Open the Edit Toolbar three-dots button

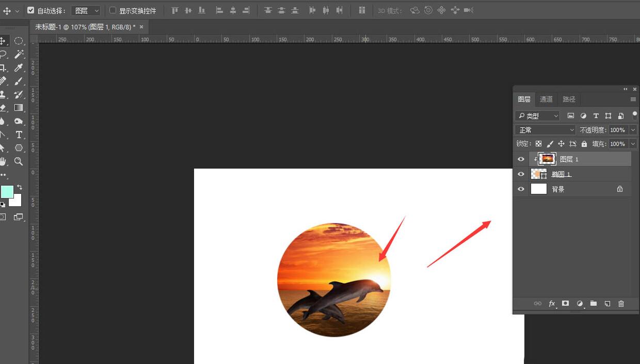tap(3, 175)
